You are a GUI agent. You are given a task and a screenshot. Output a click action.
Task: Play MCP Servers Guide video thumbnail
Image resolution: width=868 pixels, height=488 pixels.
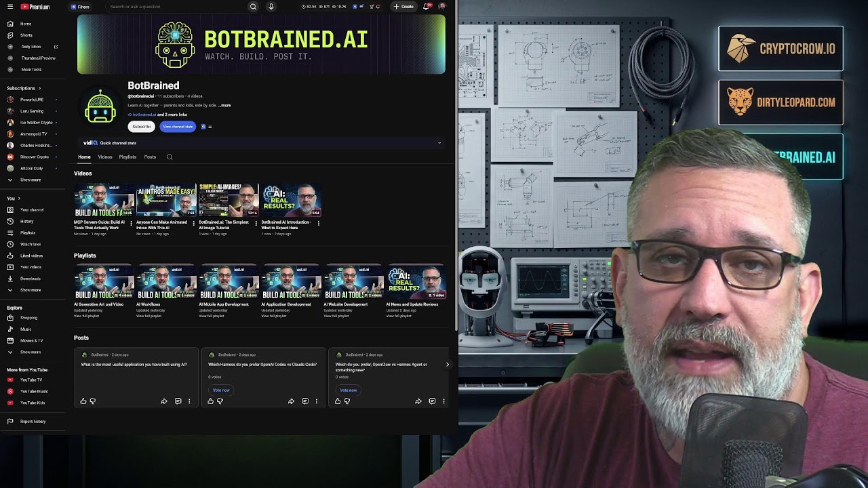click(x=104, y=200)
